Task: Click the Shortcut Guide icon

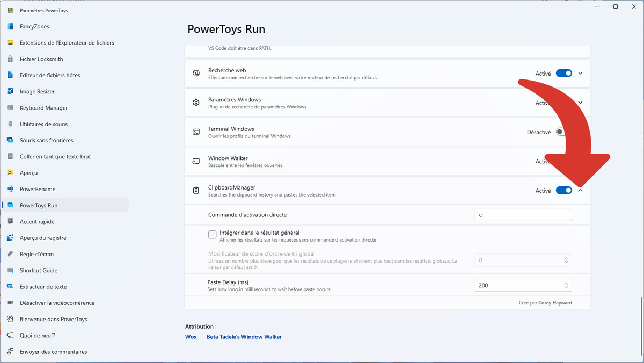Action: coord(10,270)
